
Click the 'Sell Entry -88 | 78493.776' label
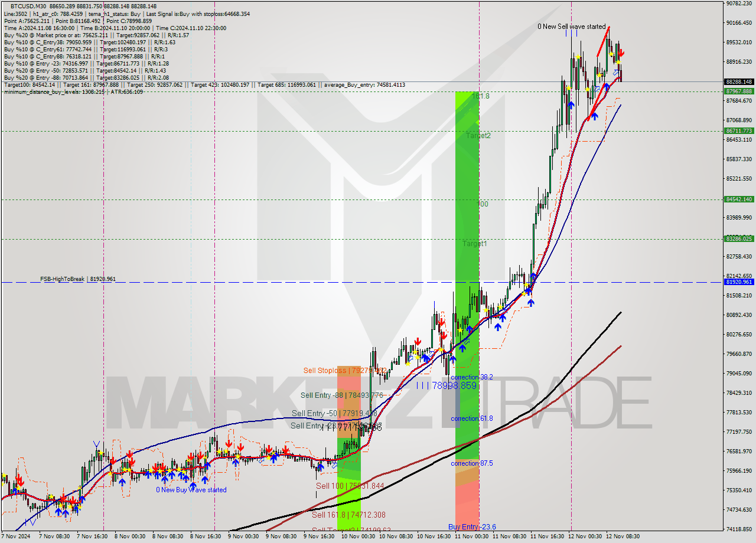click(342, 395)
